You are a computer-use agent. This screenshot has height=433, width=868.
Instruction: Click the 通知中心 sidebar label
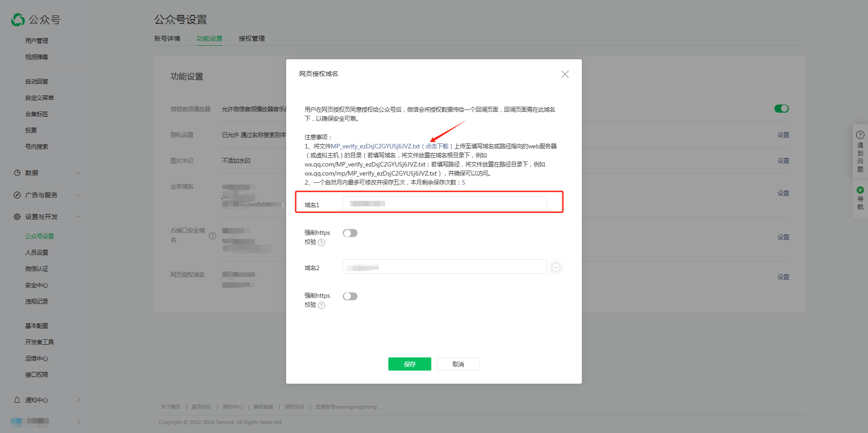[37, 400]
